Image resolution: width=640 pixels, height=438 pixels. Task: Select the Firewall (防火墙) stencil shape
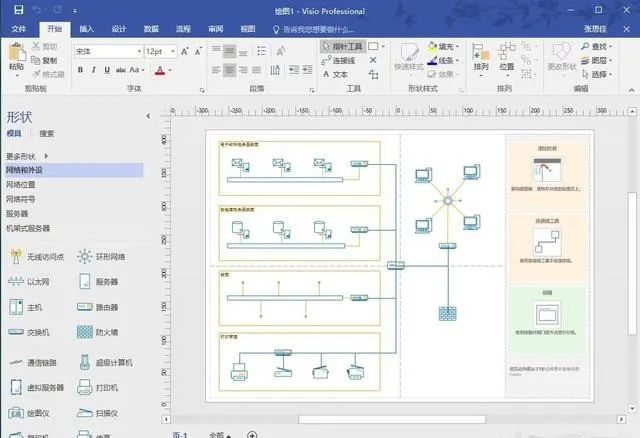click(97, 332)
